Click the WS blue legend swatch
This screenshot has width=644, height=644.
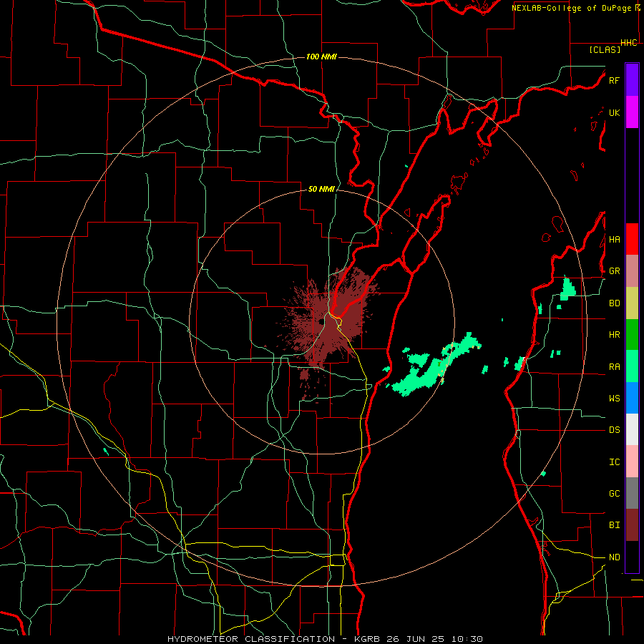[632, 398]
